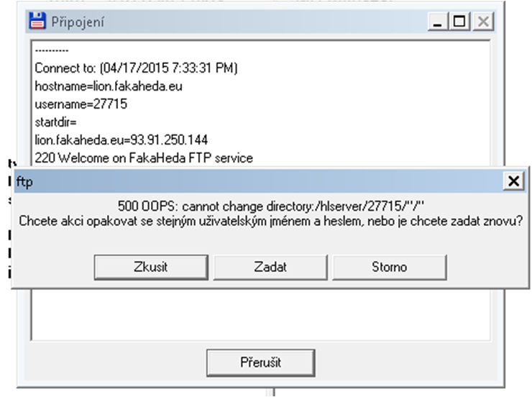Click the empty log area above Přerušit

260,314
